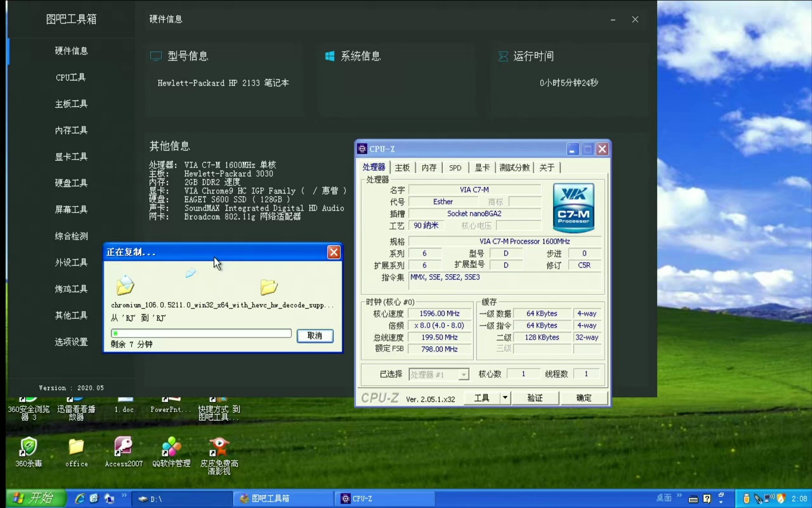The width and height of the screenshot is (812, 508).
Task: Open the 1.doc desktop file
Action: tap(124, 406)
